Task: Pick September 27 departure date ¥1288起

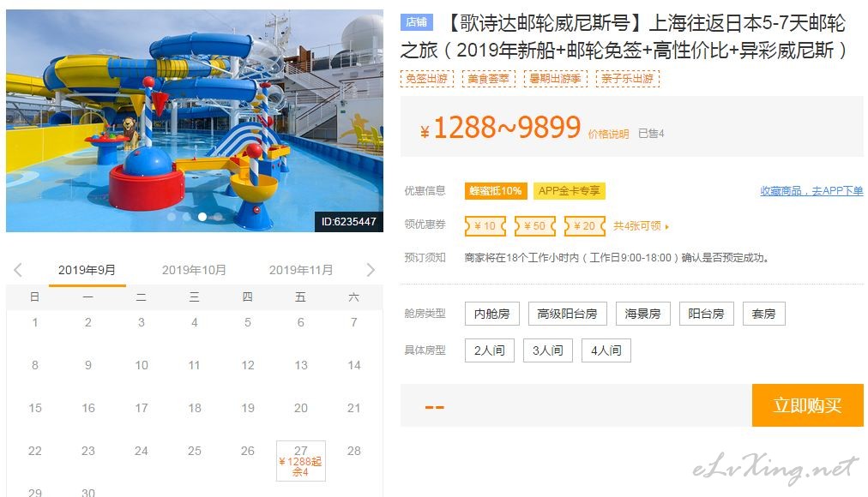Action: point(301,461)
